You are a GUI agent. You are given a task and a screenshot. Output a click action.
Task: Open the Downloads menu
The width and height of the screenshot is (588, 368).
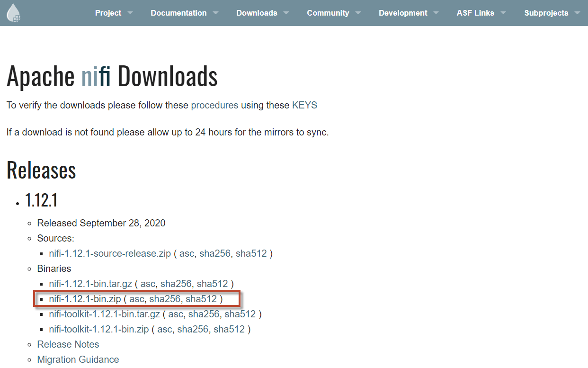pos(257,13)
